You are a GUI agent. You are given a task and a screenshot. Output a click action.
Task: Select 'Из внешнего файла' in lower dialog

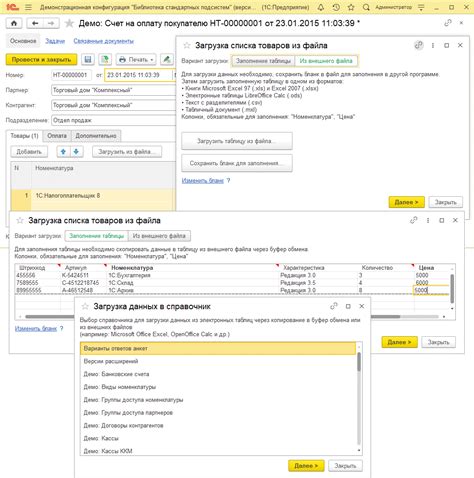[x=159, y=236]
